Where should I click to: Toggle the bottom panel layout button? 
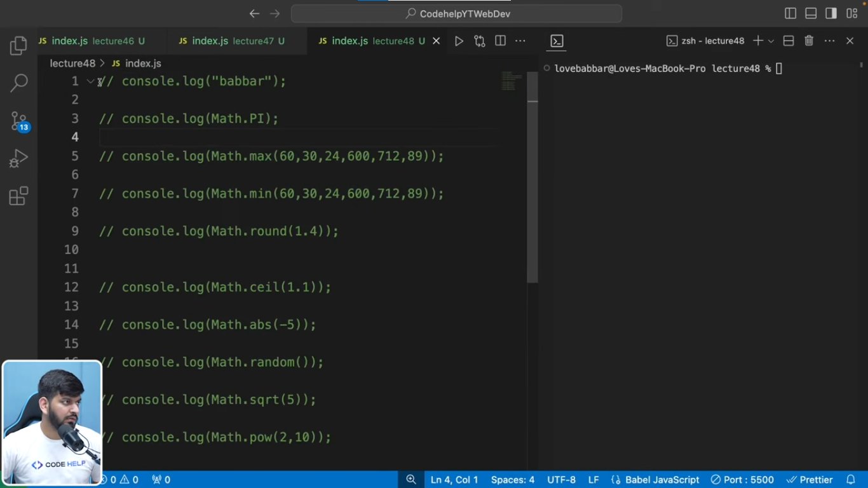coord(811,13)
